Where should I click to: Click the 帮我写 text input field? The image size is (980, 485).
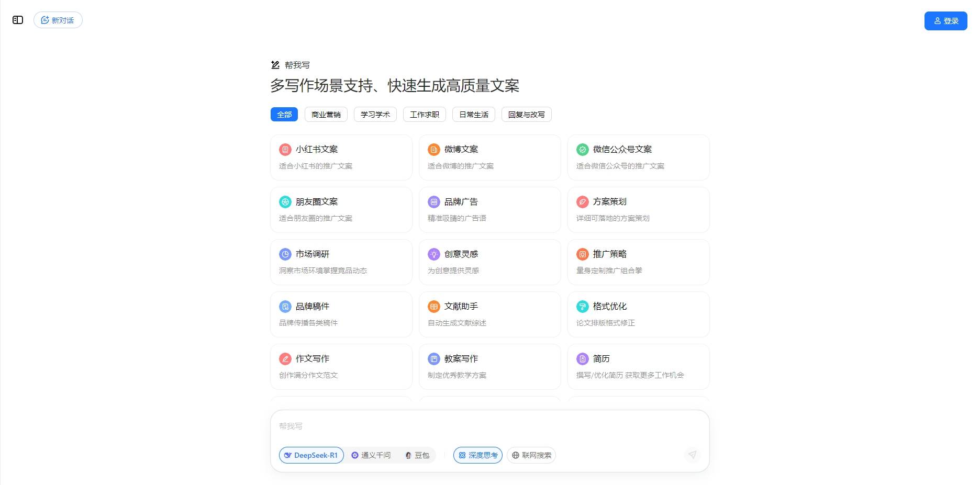click(489, 426)
